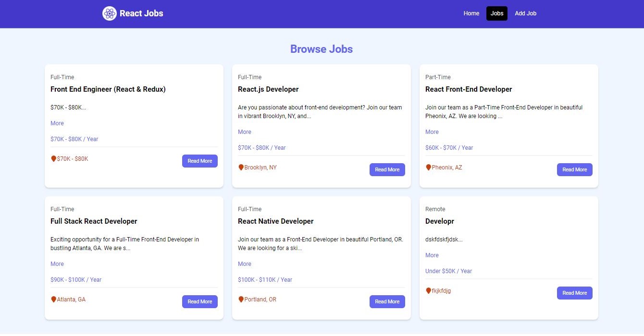The width and height of the screenshot is (644, 336).
Task: Click the Full Stack React Developer job title
Action: coord(94,221)
